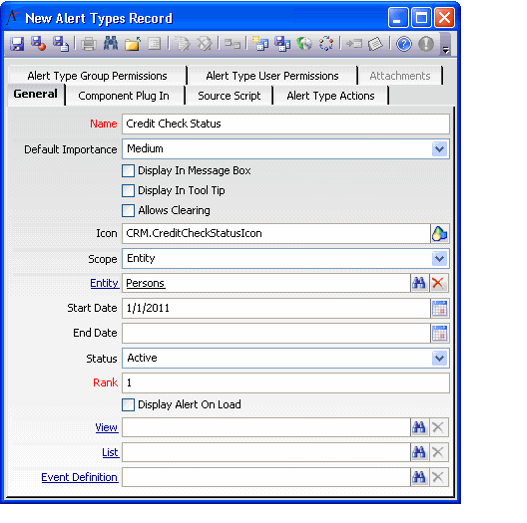Click the tilted notepad toolbar icon

click(375, 44)
